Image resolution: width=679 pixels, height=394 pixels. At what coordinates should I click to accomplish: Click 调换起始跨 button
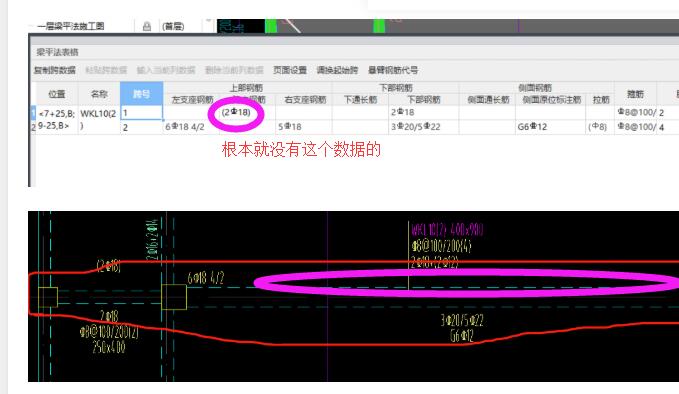(x=337, y=70)
